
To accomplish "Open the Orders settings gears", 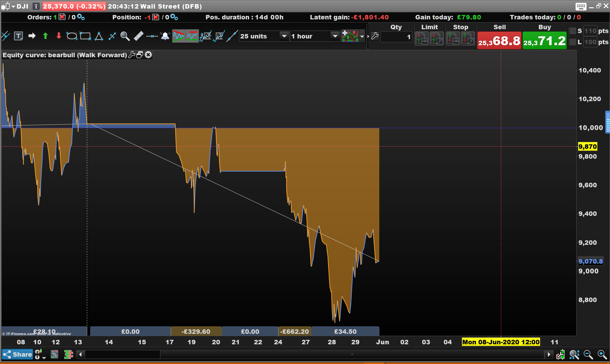I will coord(81,17).
